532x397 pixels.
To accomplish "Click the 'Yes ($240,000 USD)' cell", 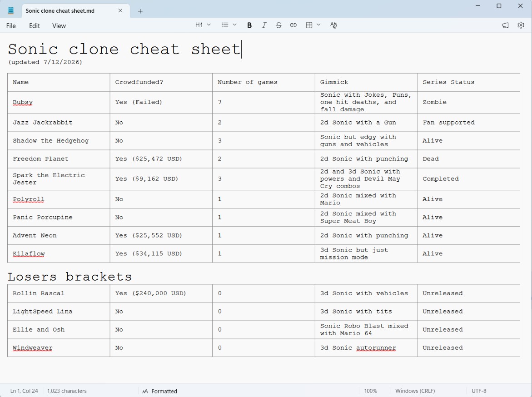I will [x=161, y=293].
